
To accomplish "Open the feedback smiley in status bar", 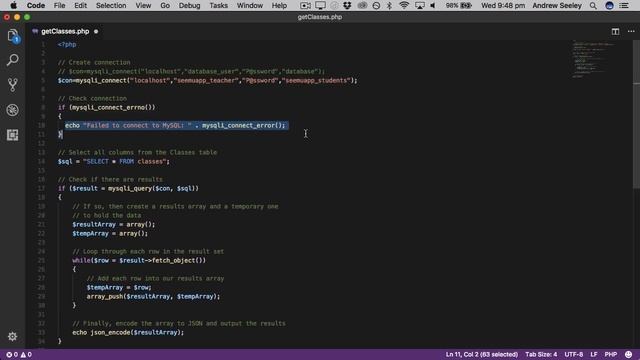I will click(x=629, y=354).
